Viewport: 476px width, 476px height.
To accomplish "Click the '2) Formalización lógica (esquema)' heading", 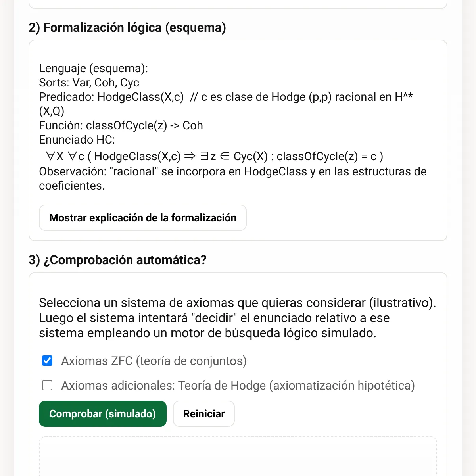I will (127, 27).
